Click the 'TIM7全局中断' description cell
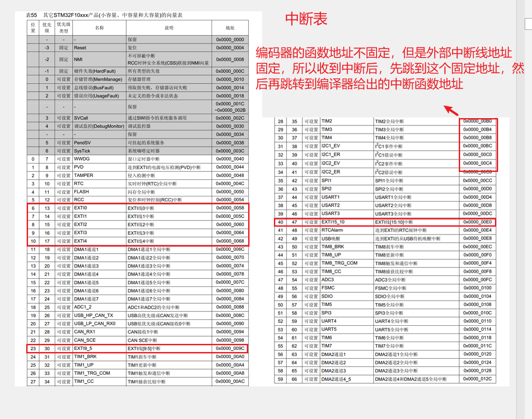Image resolution: width=532 pixels, height=419 pixels. (416, 346)
